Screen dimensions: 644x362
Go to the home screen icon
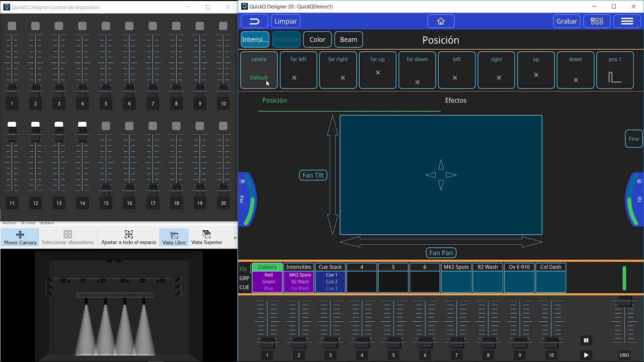441,21
